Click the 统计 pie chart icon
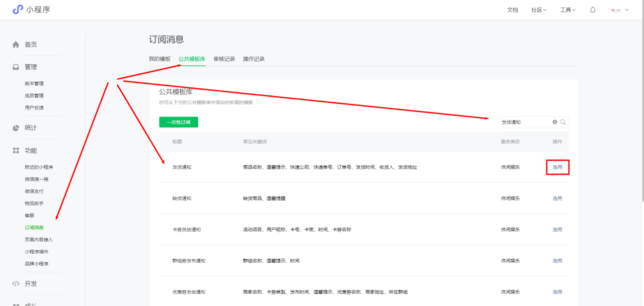Image resolution: width=644 pixels, height=306 pixels. click(16, 128)
